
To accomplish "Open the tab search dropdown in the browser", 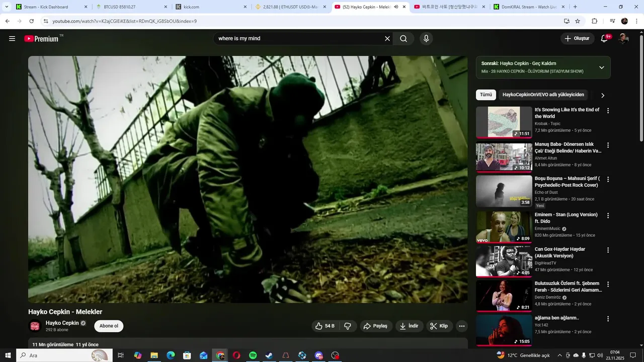I will pyautogui.click(x=7, y=7).
